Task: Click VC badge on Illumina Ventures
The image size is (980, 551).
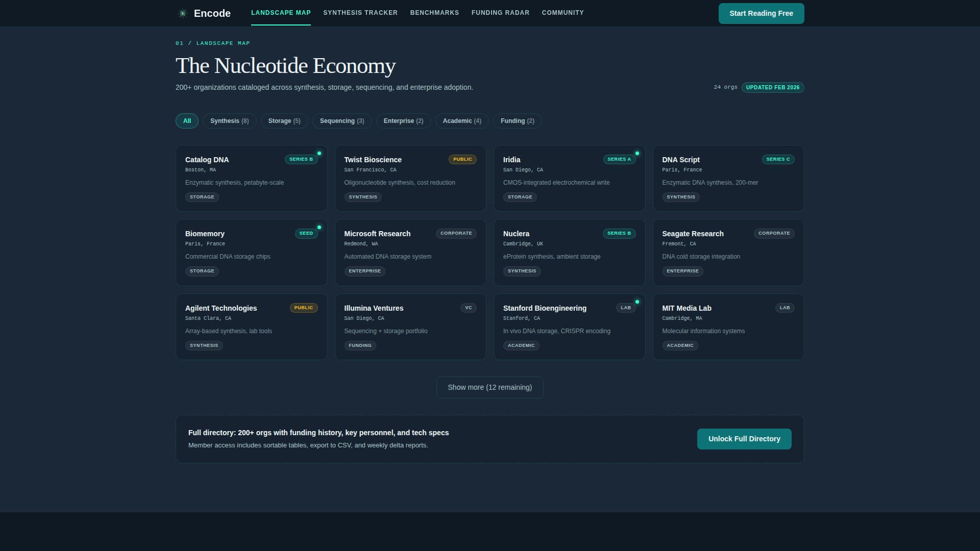Action: 469,308
